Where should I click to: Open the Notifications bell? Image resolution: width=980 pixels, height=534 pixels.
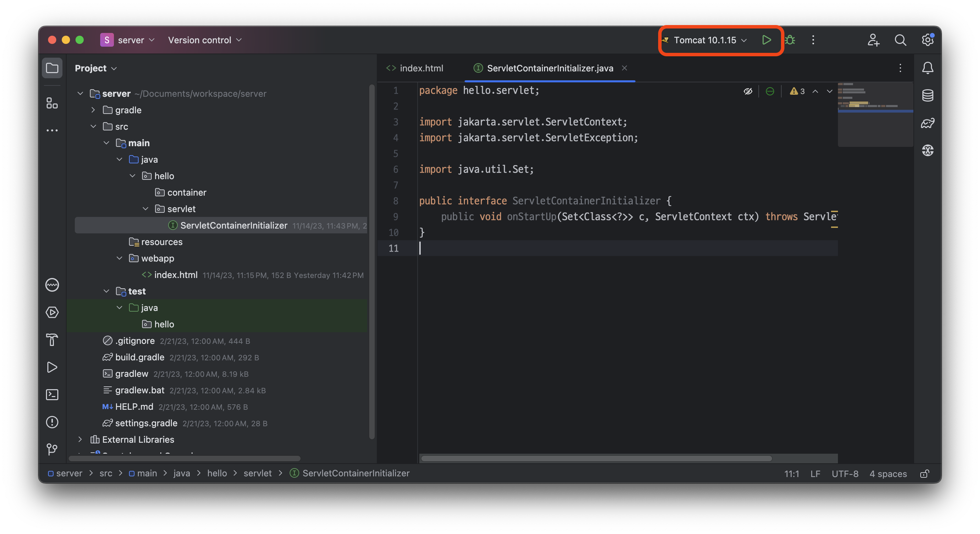pos(927,68)
